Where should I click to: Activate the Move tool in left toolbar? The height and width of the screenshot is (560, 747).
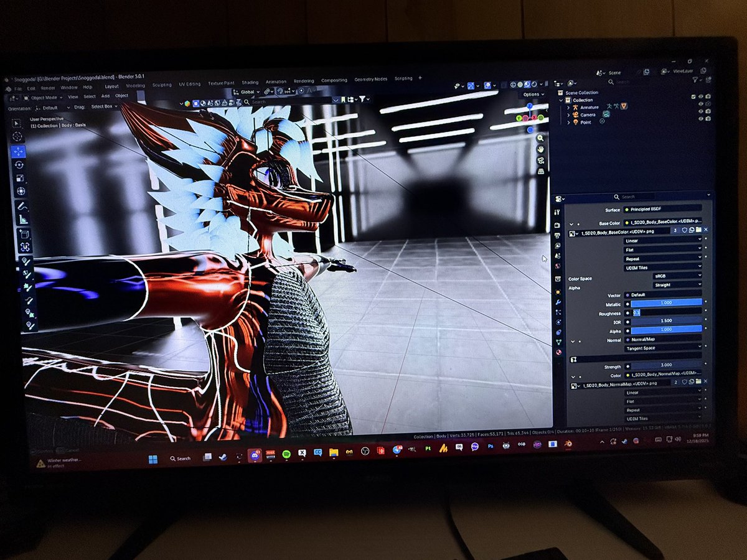18,152
